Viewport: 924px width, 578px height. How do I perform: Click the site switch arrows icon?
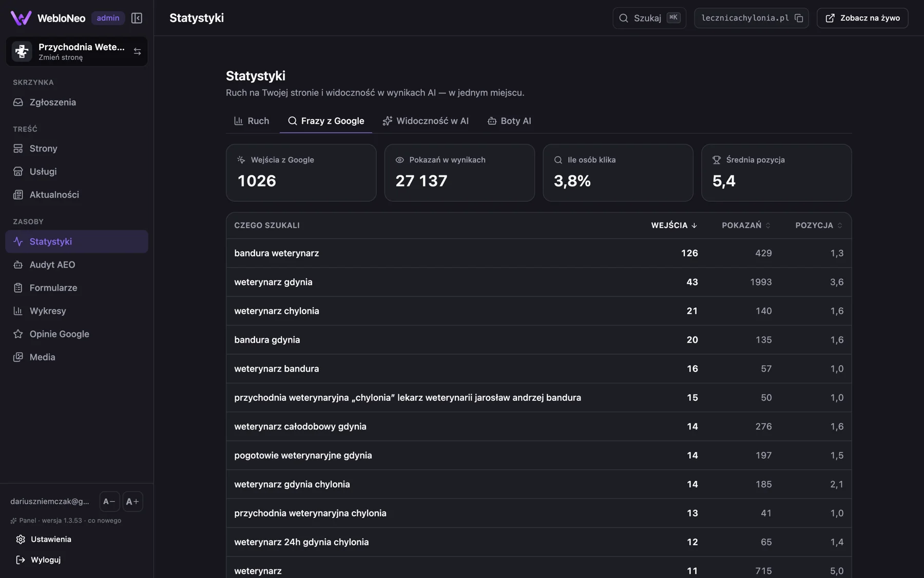click(x=137, y=51)
